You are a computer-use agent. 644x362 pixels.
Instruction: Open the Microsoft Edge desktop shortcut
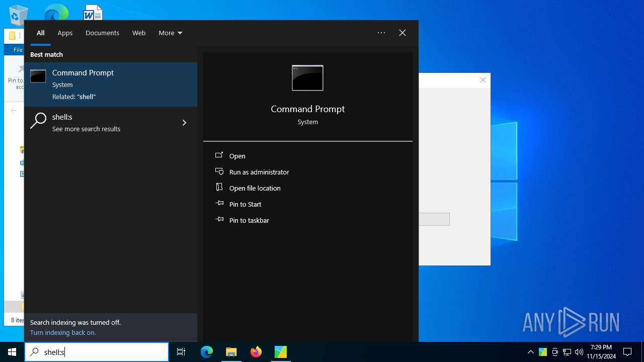pos(56,13)
